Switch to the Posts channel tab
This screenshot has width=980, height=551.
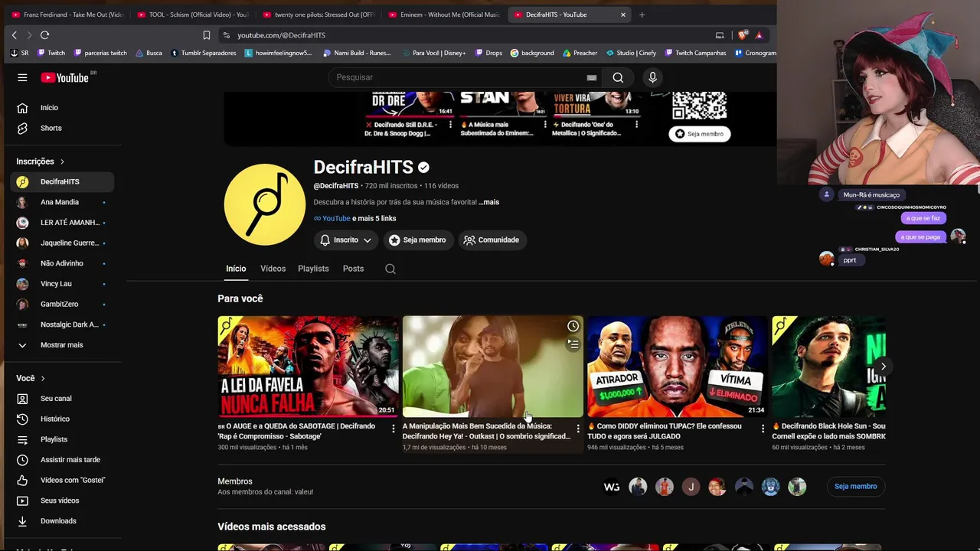[x=353, y=269]
